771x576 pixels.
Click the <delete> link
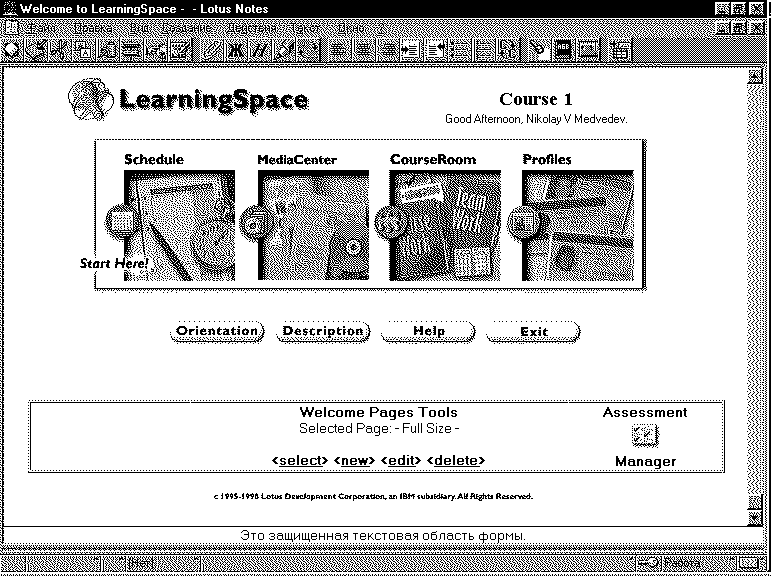coord(456,461)
